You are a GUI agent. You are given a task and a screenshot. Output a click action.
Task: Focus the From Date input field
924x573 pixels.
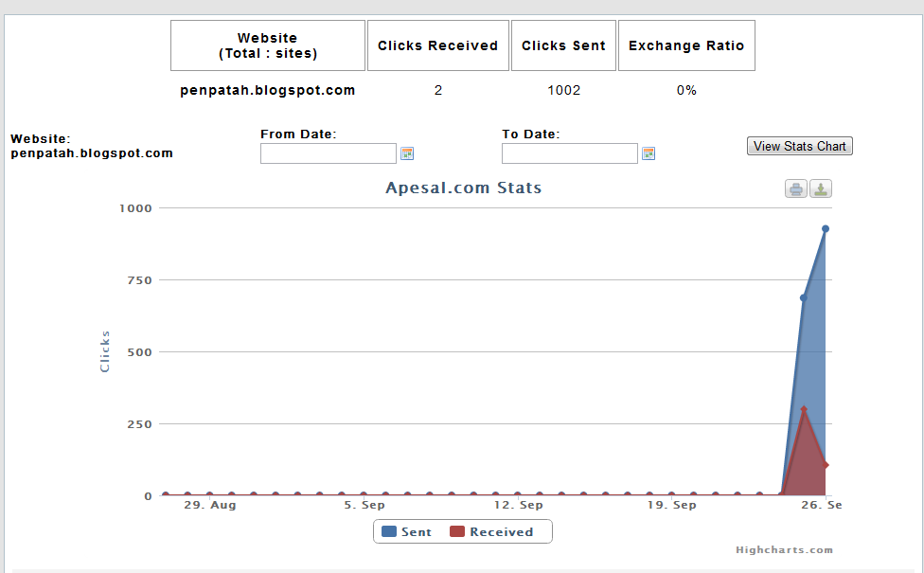click(x=329, y=153)
